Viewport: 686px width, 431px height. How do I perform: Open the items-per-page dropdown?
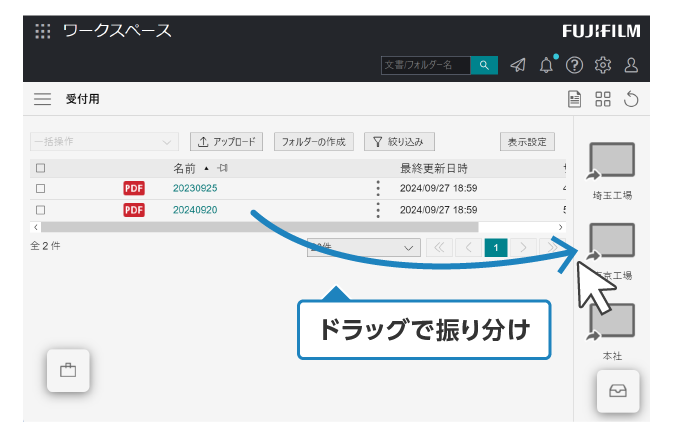pyautogui.click(x=364, y=248)
